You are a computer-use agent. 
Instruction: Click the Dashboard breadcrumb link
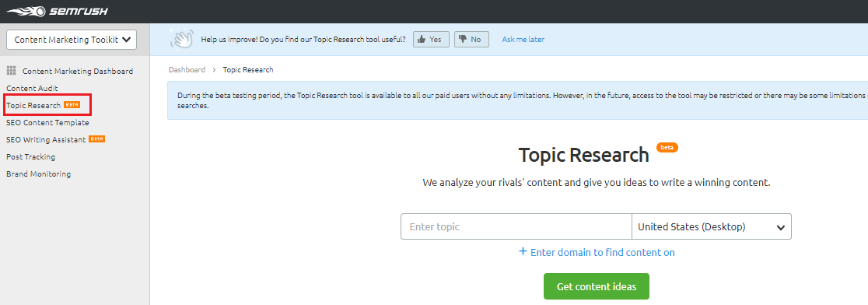(187, 70)
